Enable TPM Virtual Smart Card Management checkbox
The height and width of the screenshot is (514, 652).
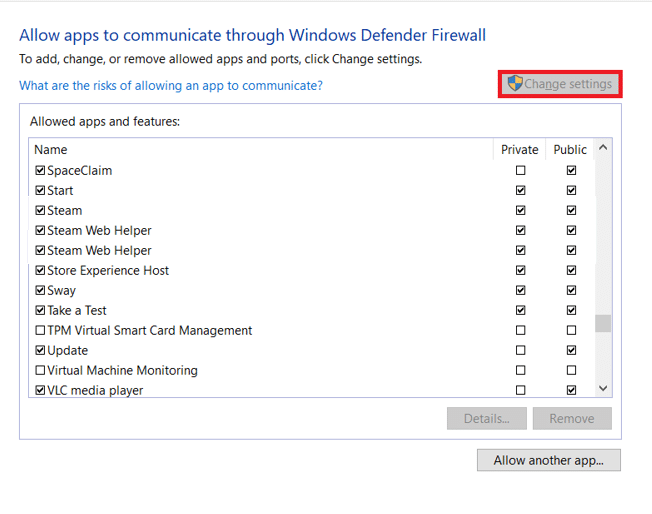click(40, 331)
